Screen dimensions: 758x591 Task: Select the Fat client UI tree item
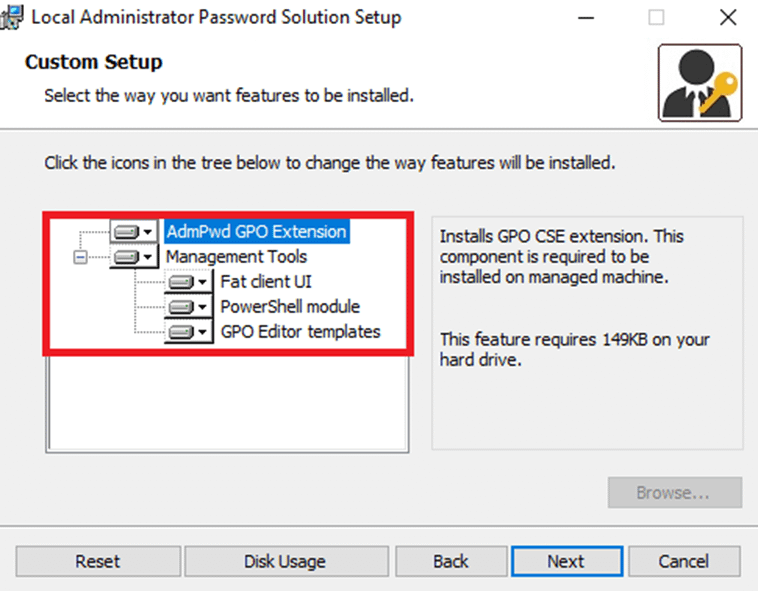266,282
